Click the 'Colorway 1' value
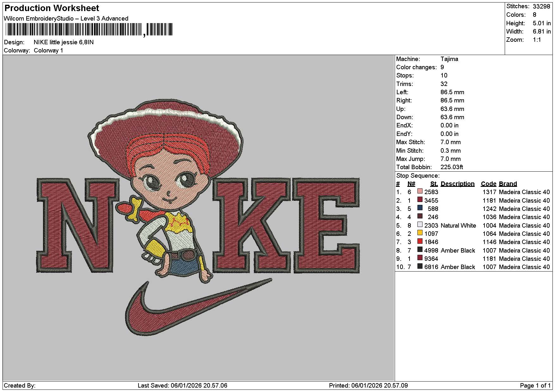This screenshot has height=392, width=555. tap(48, 50)
